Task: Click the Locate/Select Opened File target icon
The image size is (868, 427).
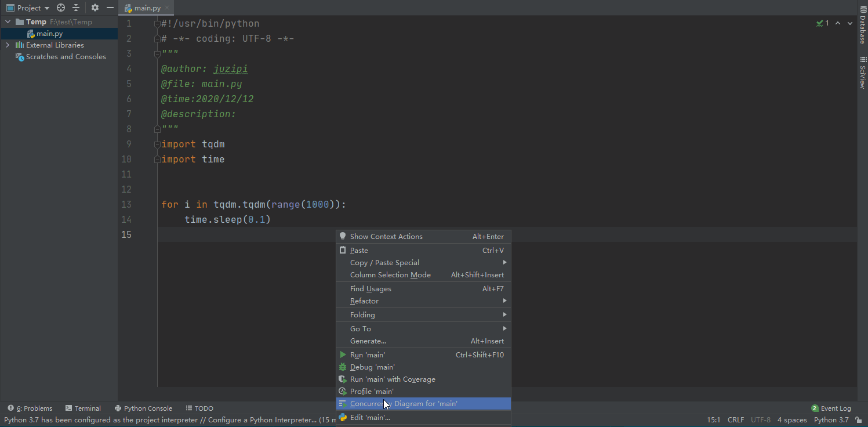Action: (x=61, y=8)
